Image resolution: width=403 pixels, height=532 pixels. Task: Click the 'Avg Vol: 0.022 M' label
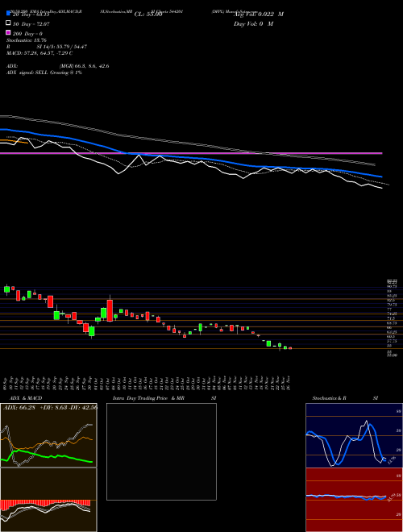259,15
